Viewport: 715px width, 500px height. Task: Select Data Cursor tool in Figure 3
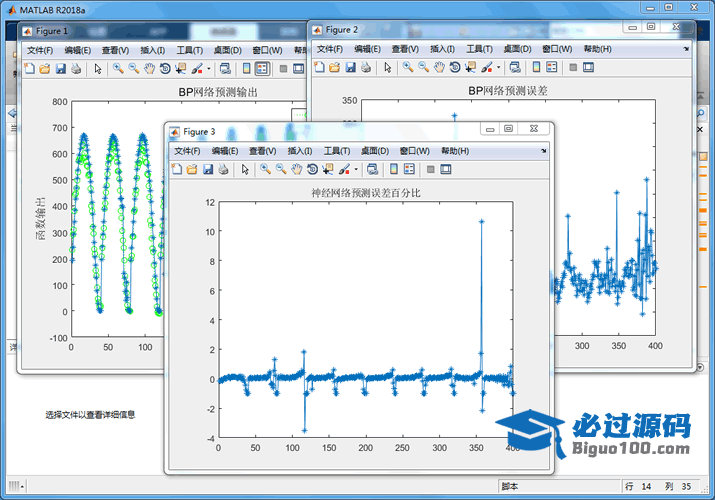[x=327, y=170]
